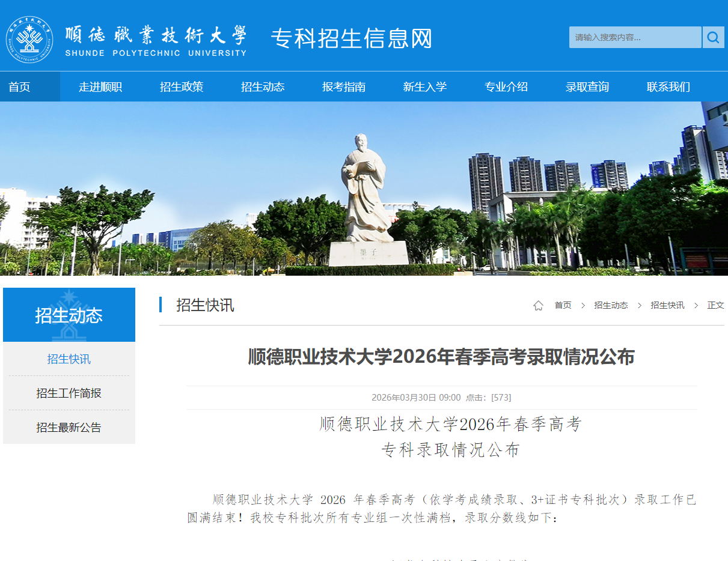The image size is (728, 561).
Task: Open the 招生政策 menu item
Action: tap(182, 86)
